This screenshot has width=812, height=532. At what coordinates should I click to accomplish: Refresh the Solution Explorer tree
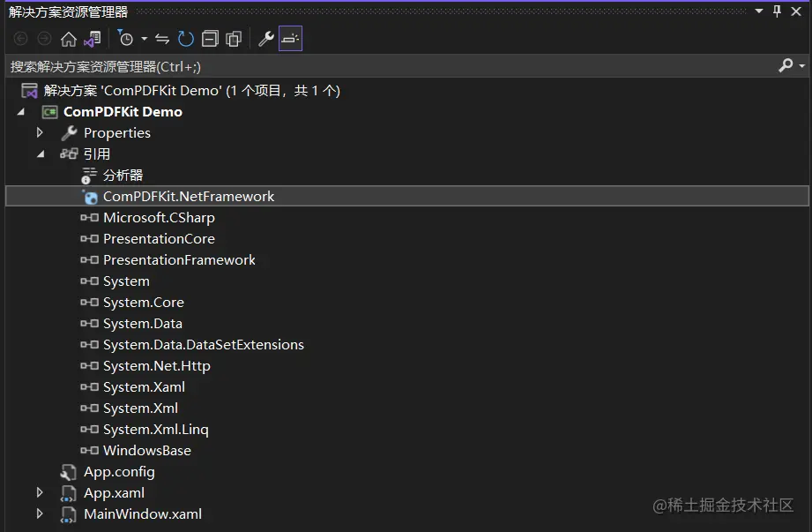(x=185, y=39)
